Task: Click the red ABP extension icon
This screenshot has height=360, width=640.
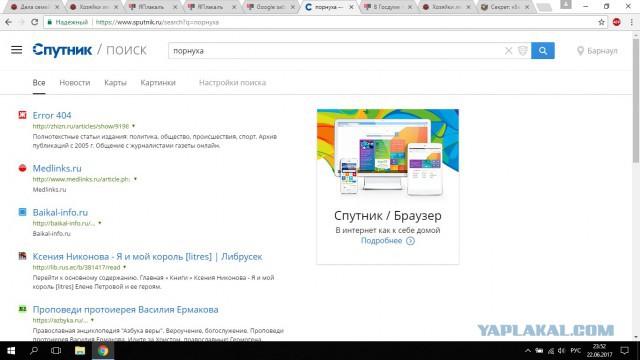Action: (x=616, y=22)
